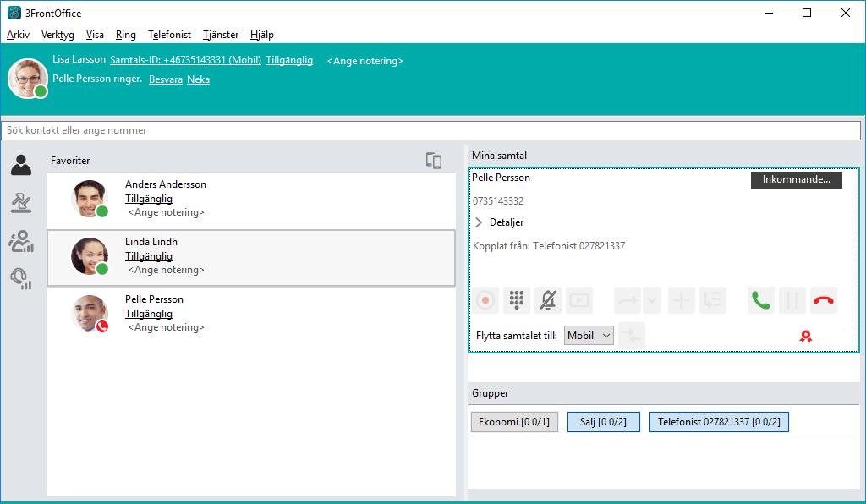This screenshot has height=504, width=866.
Task: Click the transfer call arrow icon
Action: [628, 300]
